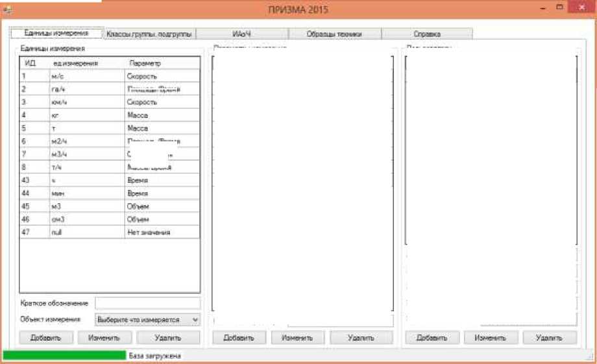597x364 pixels.
Task: Select the row with unit «null»
Action: pyautogui.click(x=110, y=232)
